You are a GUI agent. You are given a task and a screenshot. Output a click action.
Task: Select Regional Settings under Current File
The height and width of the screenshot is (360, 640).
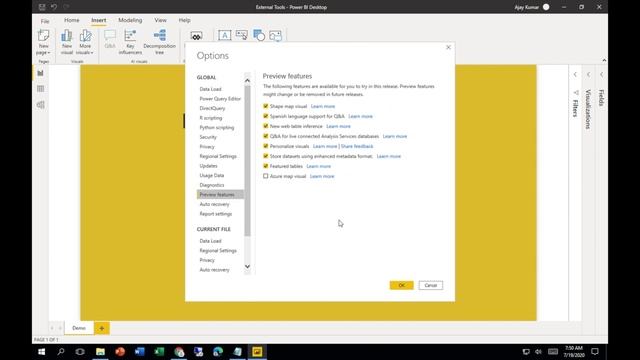click(218, 251)
